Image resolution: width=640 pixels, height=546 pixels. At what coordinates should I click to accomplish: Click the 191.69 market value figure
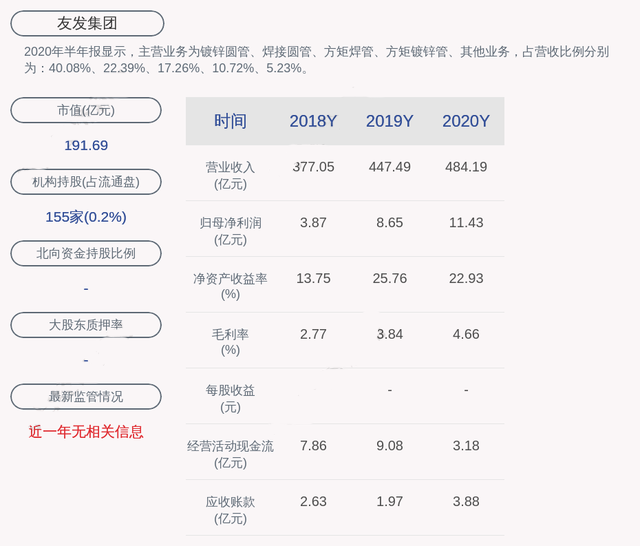pos(86,145)
